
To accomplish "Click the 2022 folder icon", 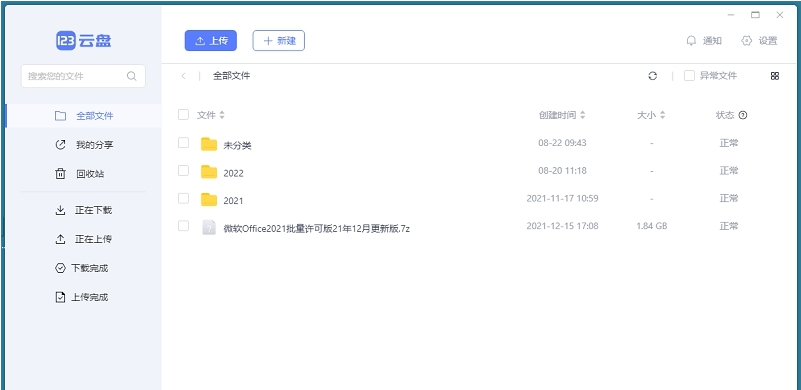I will 209,172.
